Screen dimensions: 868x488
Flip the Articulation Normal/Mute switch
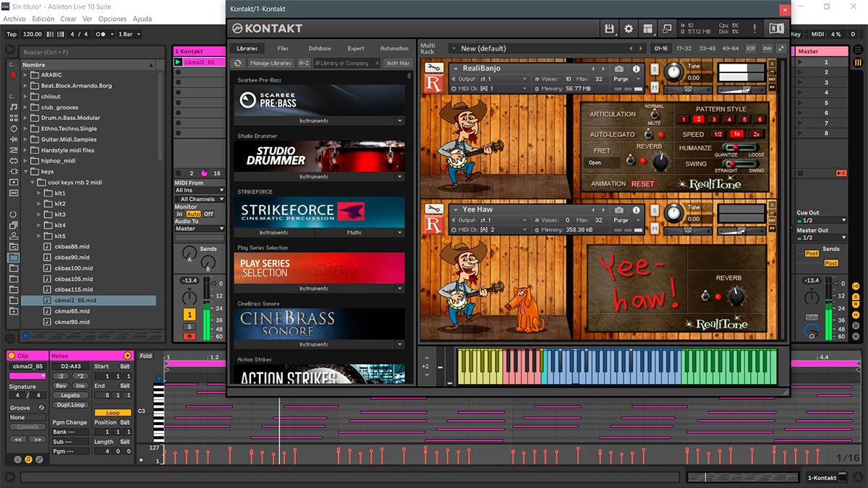[x=654, y=114]
